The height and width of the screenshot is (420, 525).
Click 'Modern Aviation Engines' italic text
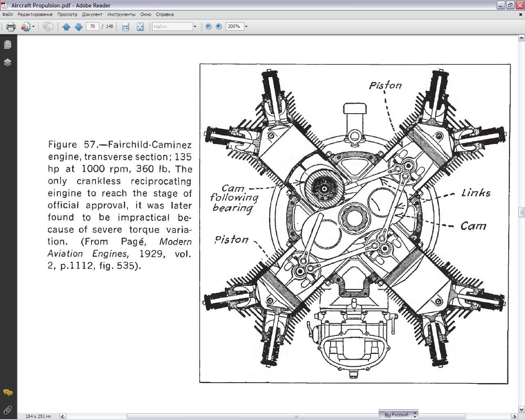coord(119,248)
